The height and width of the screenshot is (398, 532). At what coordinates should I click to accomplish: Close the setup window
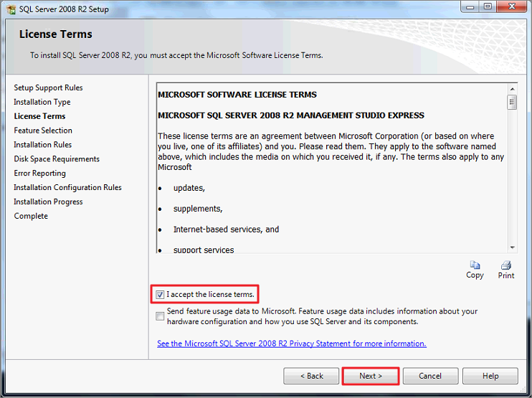pyautogui.click(x=512, y=6)
